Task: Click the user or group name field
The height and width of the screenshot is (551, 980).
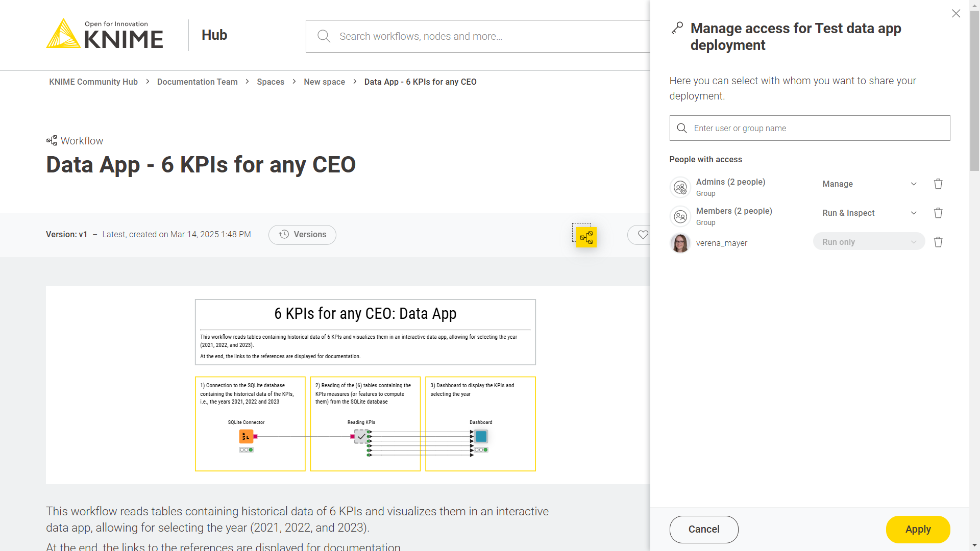Action: pos(817,129)
